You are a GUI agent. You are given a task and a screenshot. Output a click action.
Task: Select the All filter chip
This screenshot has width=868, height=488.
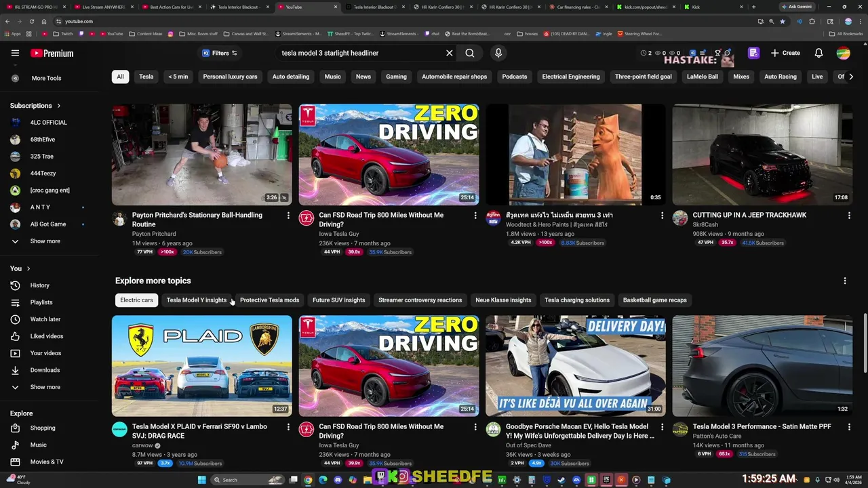click(120, 77)
